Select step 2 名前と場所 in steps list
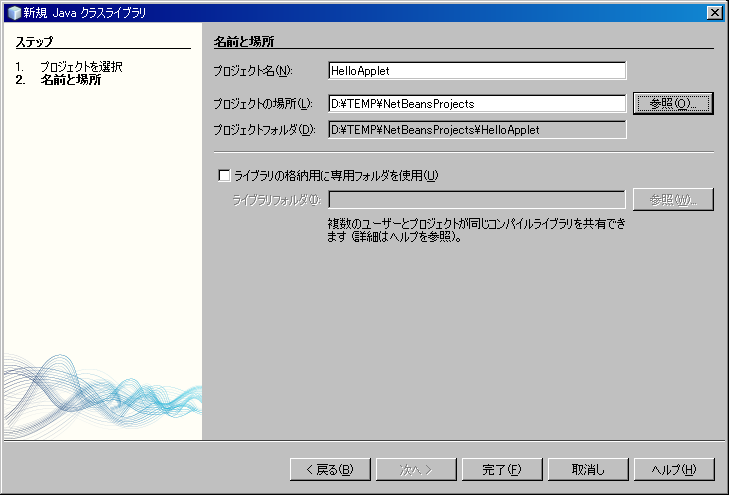This screenshot has width=729, height=495. (71, 80)
